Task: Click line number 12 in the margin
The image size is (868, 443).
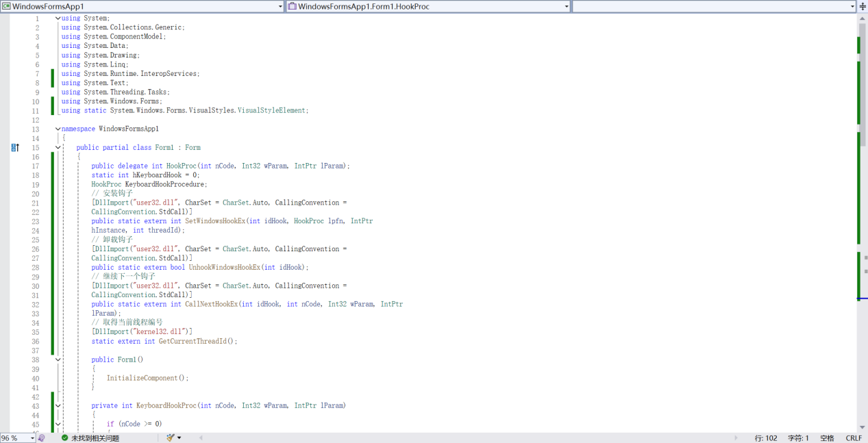Action: click(35, 120)
